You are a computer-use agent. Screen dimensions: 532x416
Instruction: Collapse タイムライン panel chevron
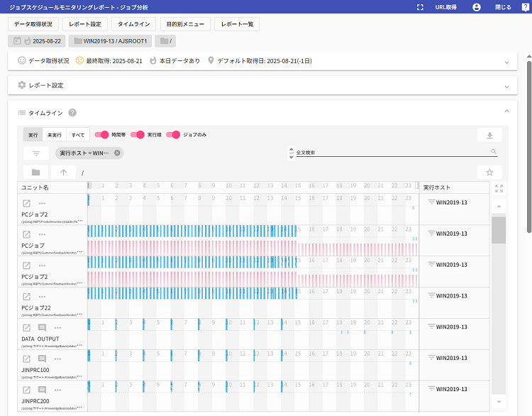tap(506, 111)
